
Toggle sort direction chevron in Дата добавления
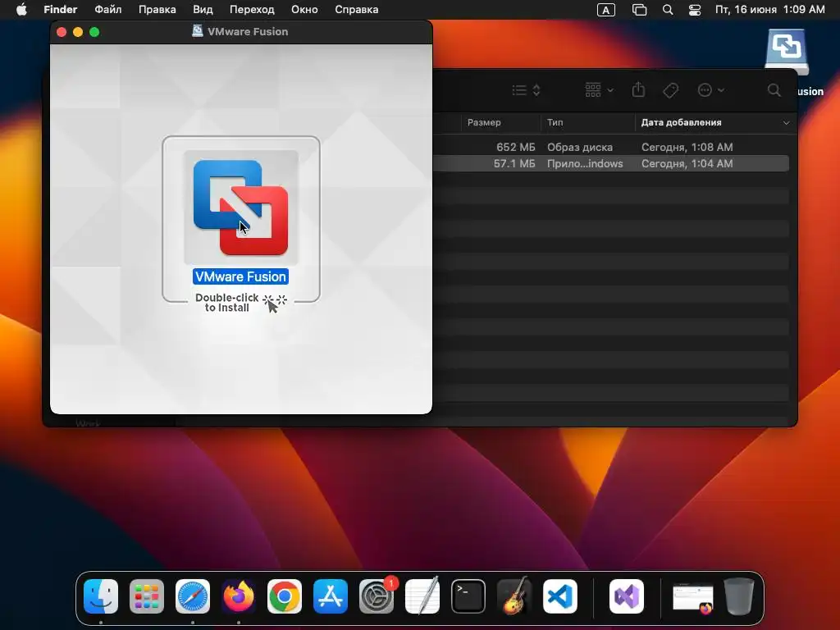coord(786,123)
